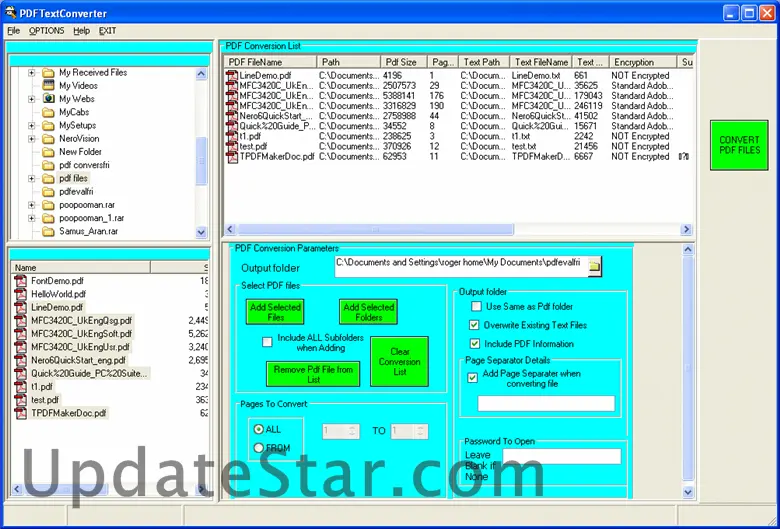Image resolution: width=780 pixels, height=529 pixels.
Task: Select the FROM pages radio button
Action: [259, 448]
